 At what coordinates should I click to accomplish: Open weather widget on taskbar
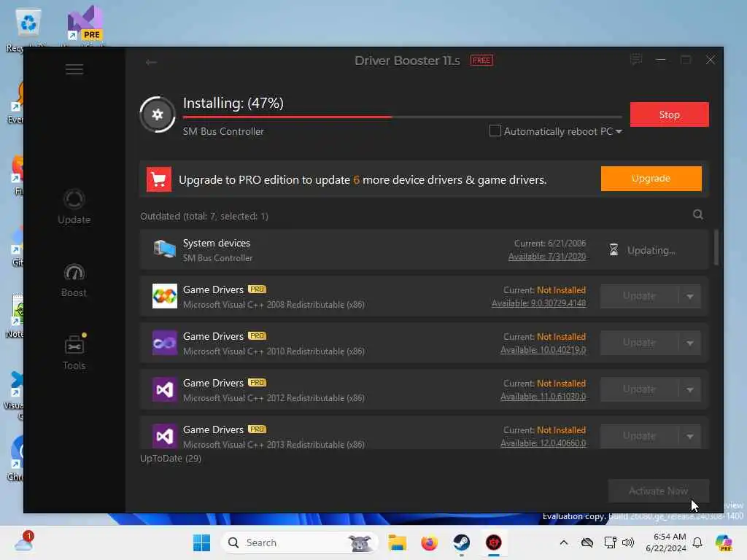pyautogui.click(x=24, y=542)
